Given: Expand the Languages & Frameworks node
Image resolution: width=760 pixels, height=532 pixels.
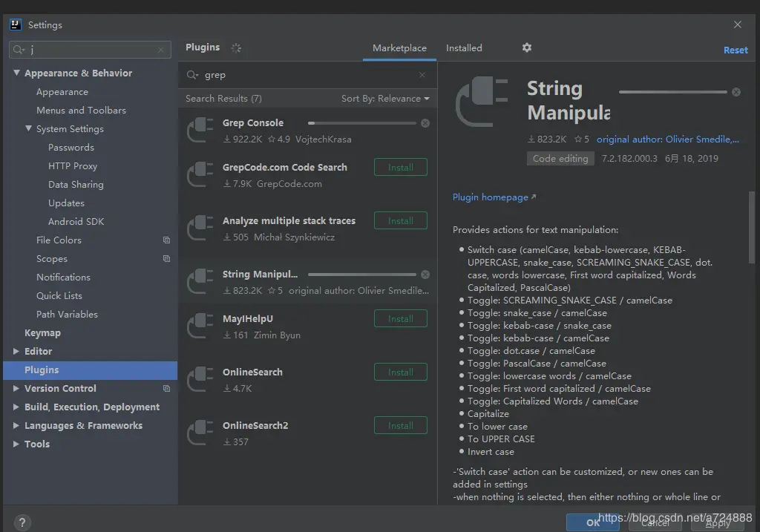Looking at the screenshot, I should click(x=16, y=425).
